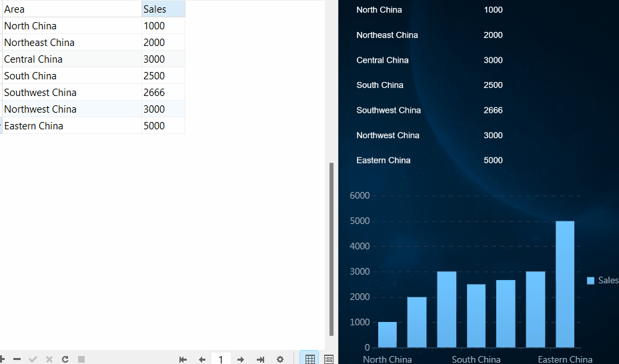This screenshot has width=619, height=364.
Task: Click the Central China bar in chart
Action: [x=446, y=309]
